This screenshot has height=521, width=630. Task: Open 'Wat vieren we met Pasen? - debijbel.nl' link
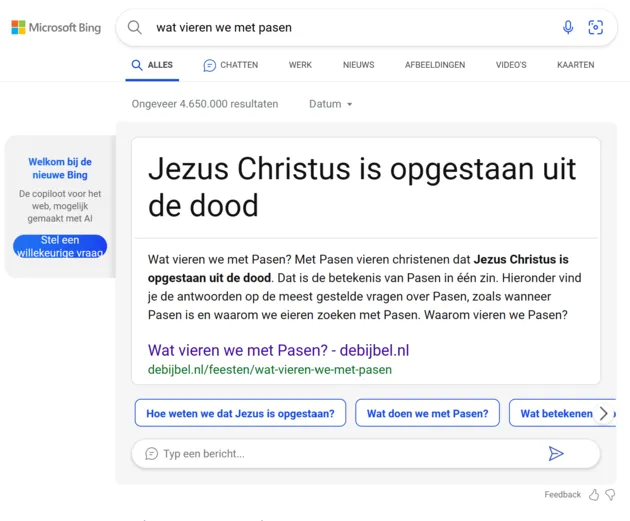[x=278, y=350]
